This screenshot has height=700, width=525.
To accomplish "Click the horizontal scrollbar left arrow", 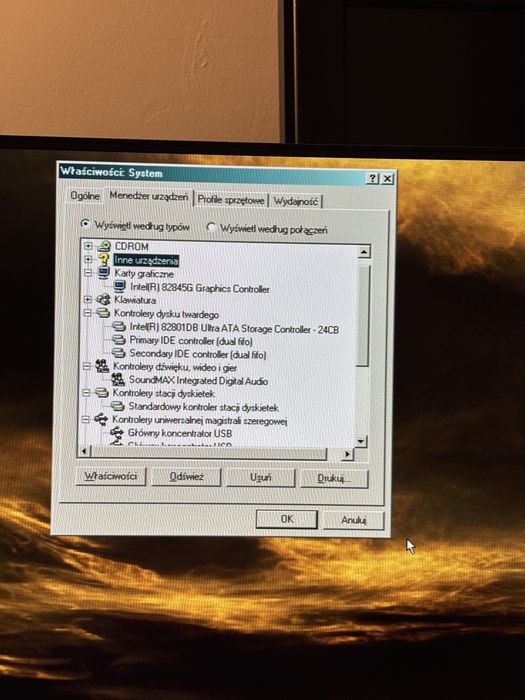I will coord(83,451).
